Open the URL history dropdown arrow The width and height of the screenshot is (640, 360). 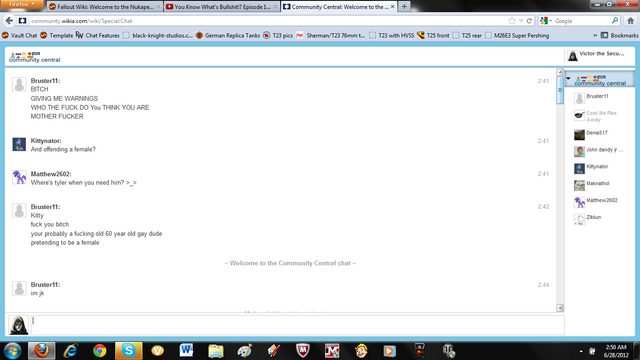point(521,21)
